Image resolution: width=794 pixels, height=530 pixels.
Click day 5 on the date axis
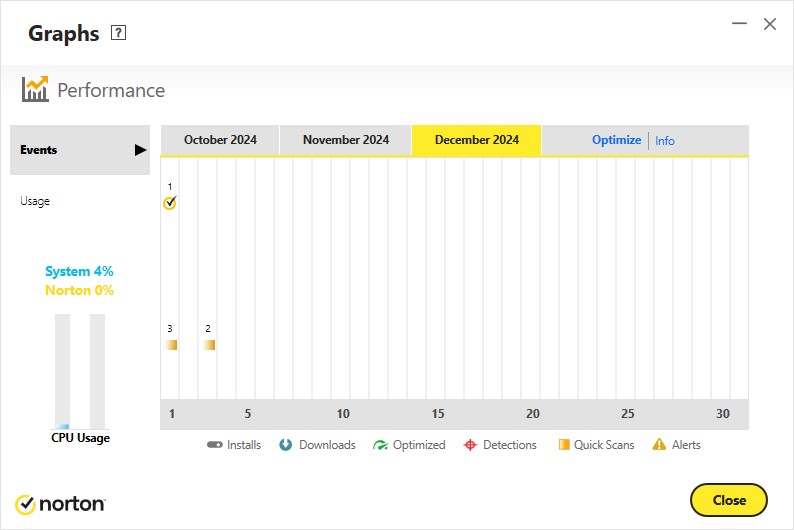click(248, 414)
